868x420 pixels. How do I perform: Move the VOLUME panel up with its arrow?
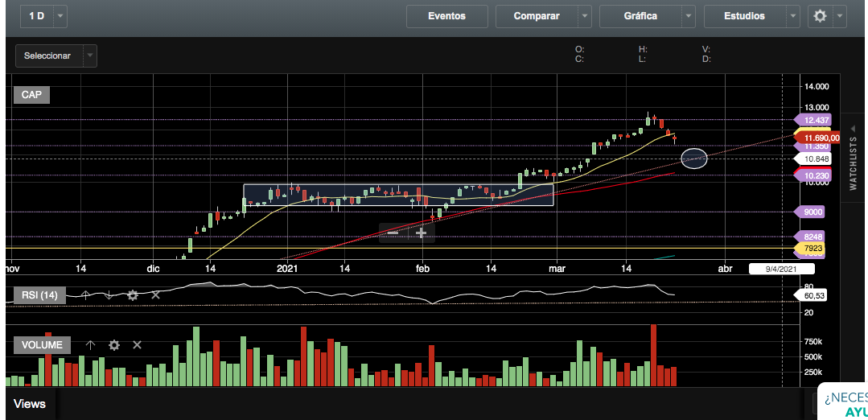tap(91, 345)
